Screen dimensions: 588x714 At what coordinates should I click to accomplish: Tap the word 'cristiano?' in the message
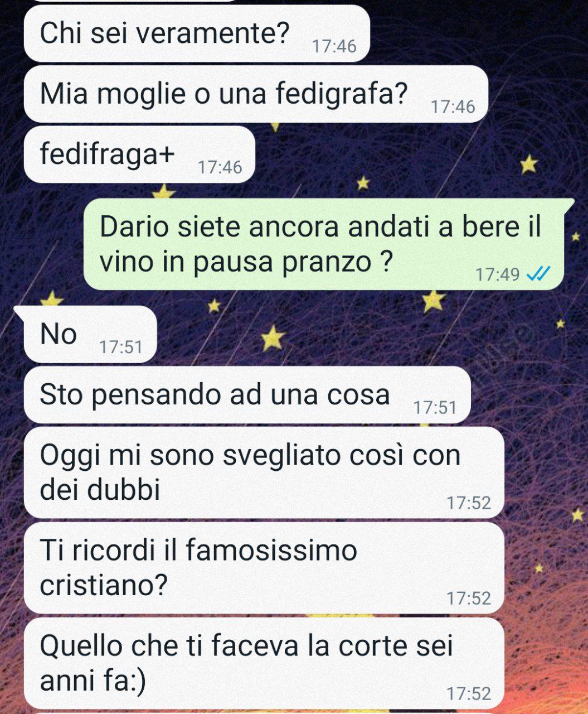click(104, 585)
